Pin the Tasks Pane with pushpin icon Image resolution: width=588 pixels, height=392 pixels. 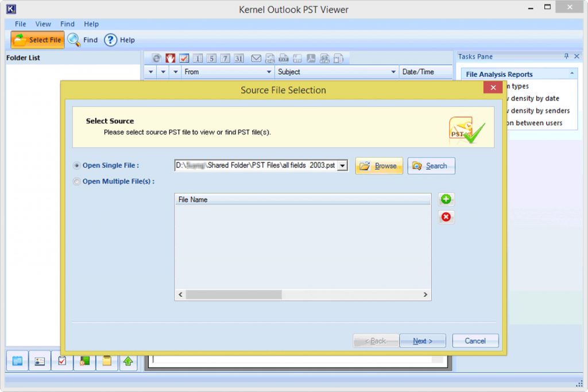(566, 56)
